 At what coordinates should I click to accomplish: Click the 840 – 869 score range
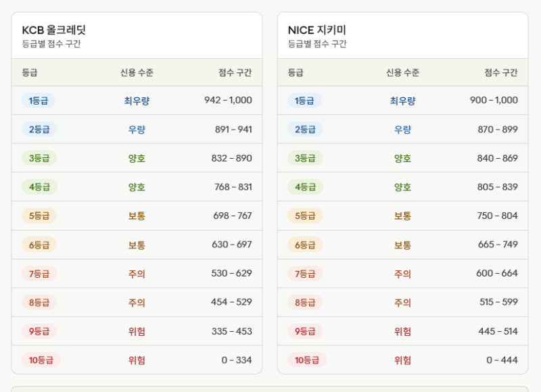click(x=498, y=158)
